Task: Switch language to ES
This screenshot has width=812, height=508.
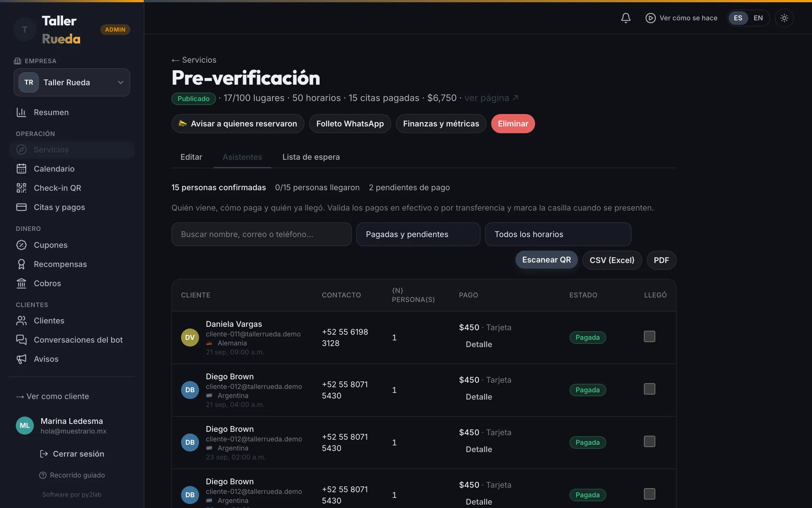Action: 738,18
